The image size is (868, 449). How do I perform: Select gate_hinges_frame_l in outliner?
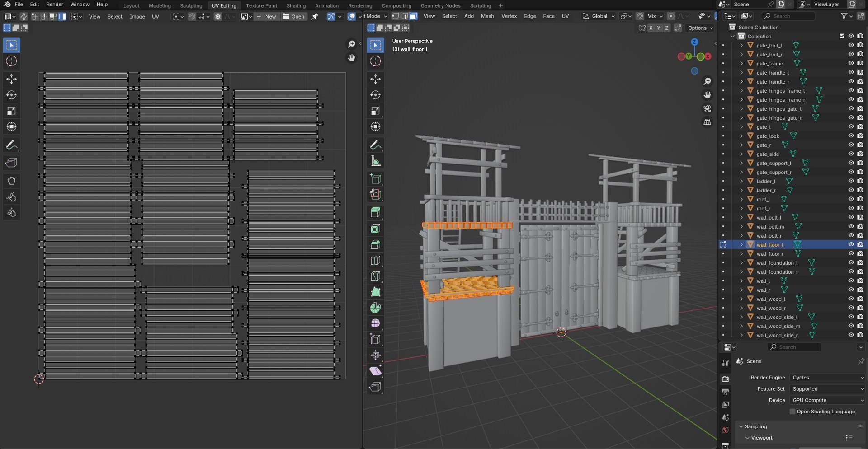click(x=781, y=91)
